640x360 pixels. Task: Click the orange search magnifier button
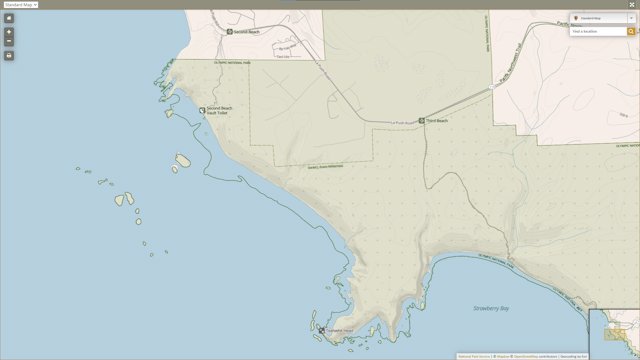tap(631, 31)
